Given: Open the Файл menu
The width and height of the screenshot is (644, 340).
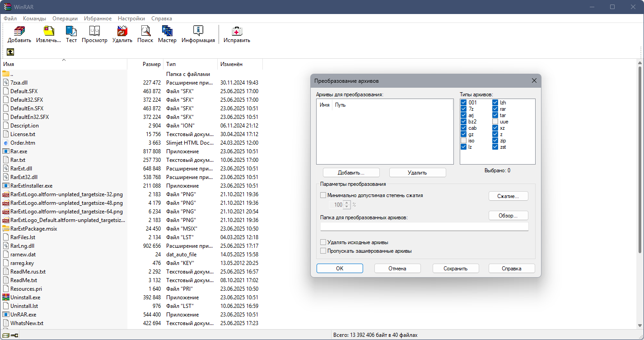Looking at the screenshot, I should click(10, 19).
